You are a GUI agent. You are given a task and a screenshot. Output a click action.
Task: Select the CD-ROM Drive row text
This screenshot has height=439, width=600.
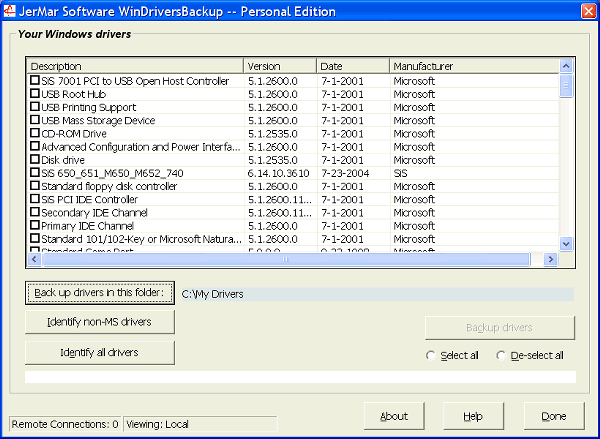point(74,134)
